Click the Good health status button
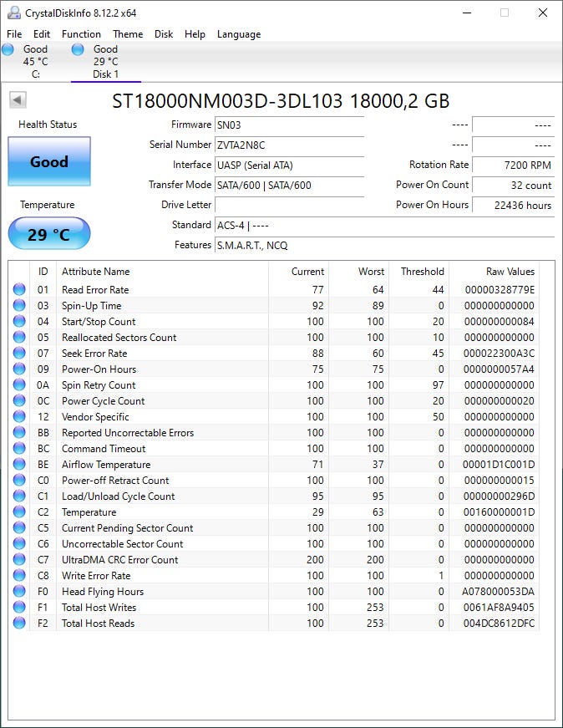Image resolution: width=563 pixels, height=728 pixels. pos(49,162)
